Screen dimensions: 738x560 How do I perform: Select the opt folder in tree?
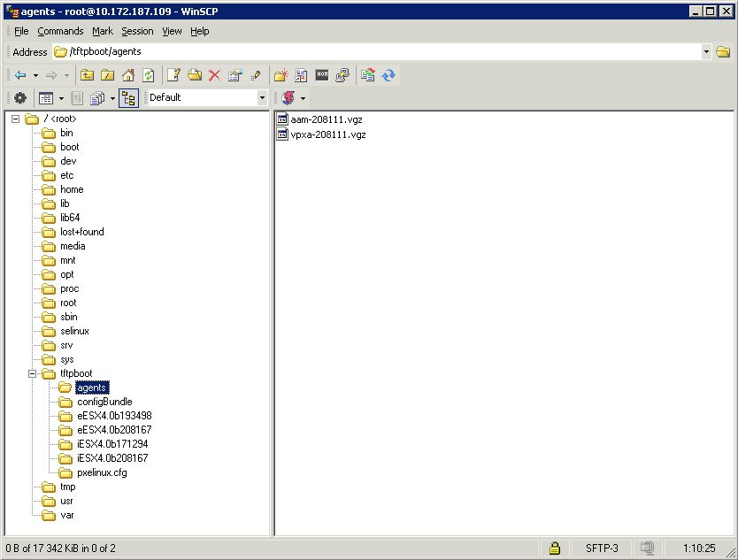pyautogui.click(x=67, y=274)
